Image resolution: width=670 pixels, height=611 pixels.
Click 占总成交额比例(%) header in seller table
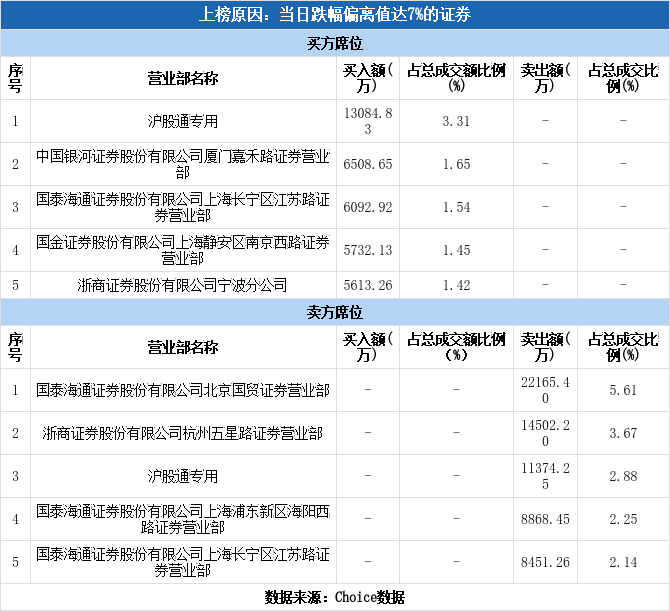click(x=456, y=347)
